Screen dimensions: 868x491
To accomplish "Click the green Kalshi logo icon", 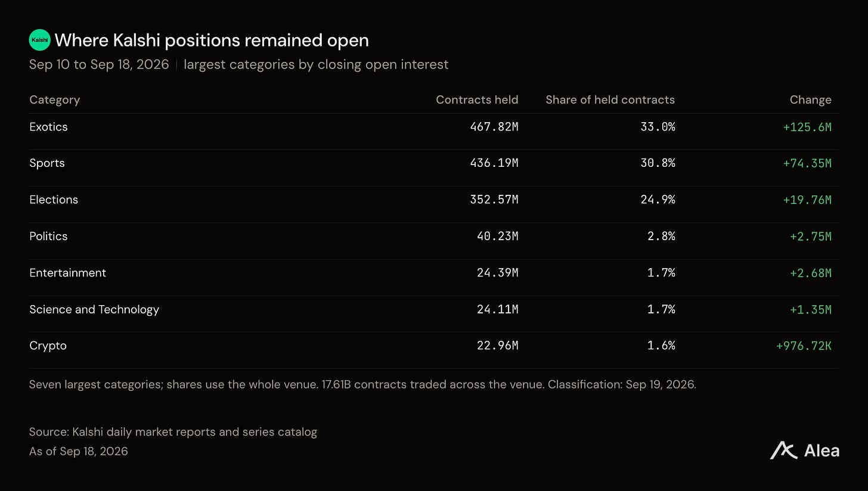I will tap(40, 40).
